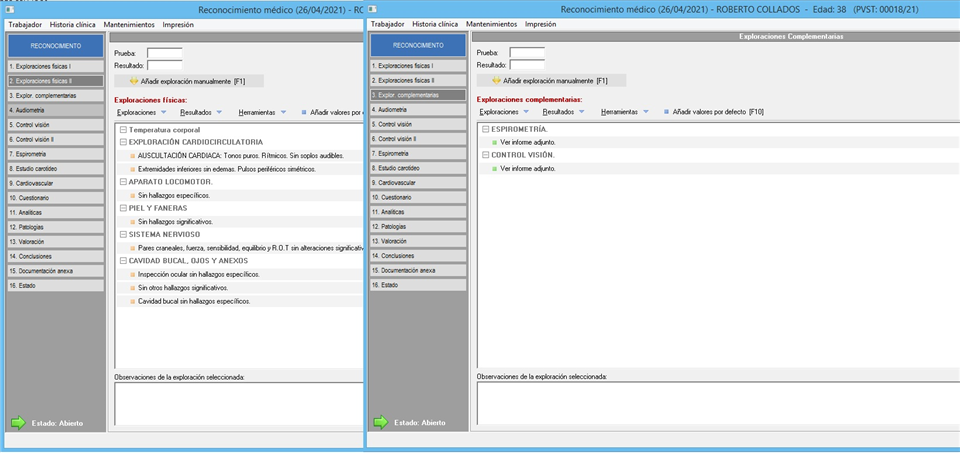Click Añadir exploración manualmente [F1] in right window
Image resolution: width=960 pixels, height=453 pixels.
click(551, 80)
